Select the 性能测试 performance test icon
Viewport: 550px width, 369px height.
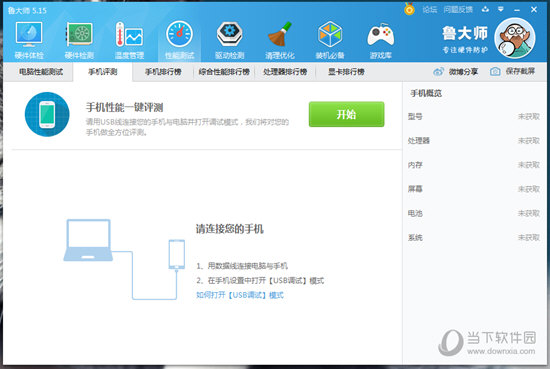point(179,40)
